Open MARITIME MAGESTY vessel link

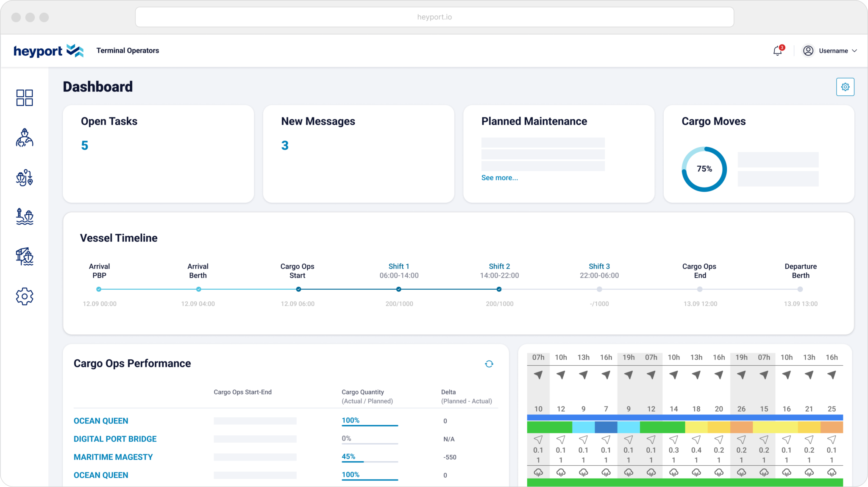click(x=113, y=457)
